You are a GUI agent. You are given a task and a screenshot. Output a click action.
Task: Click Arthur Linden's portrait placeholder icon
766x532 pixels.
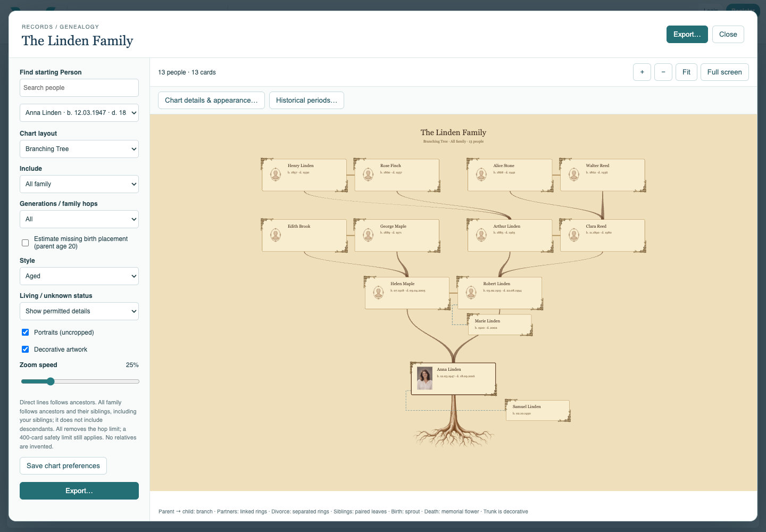[x=481, y=235]
